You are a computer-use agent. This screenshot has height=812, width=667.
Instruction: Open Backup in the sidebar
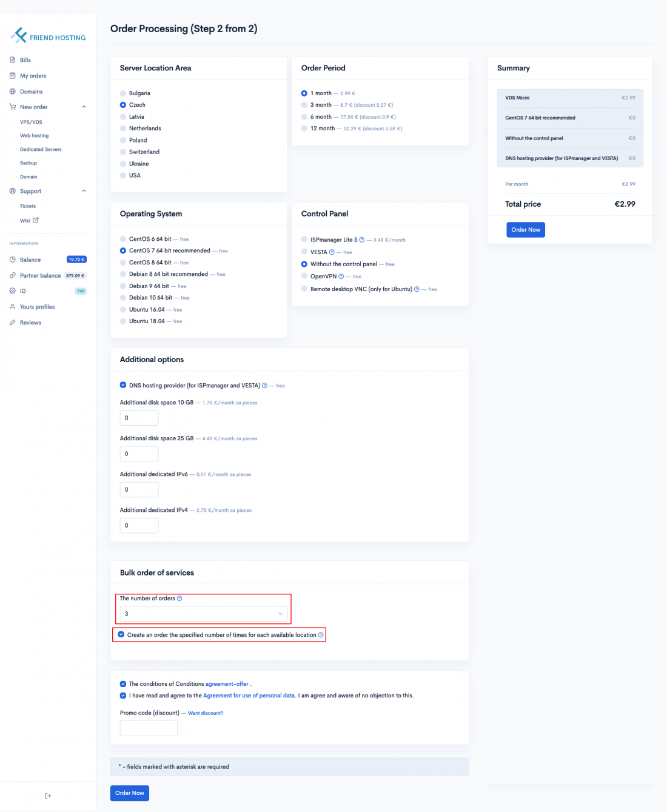point(28,163)
